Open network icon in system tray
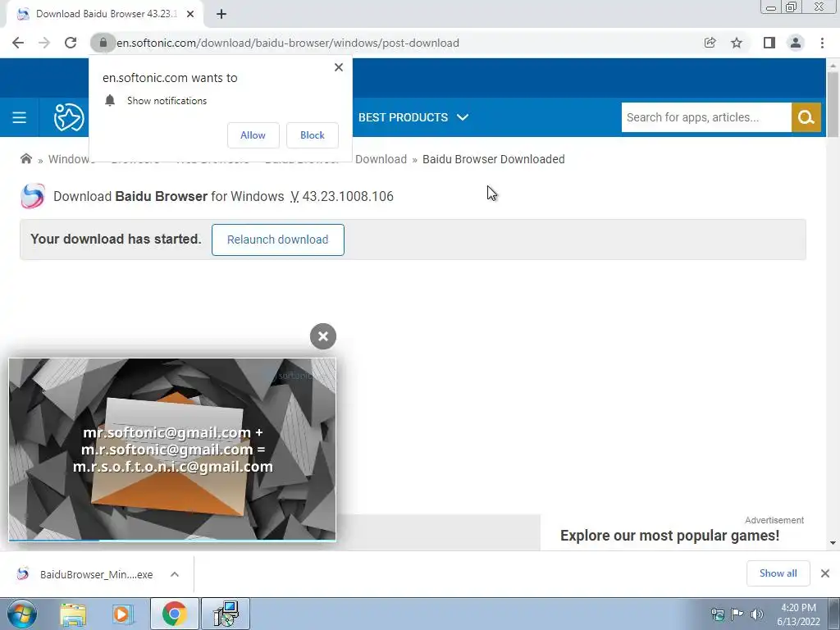 (x=717, y=614)
